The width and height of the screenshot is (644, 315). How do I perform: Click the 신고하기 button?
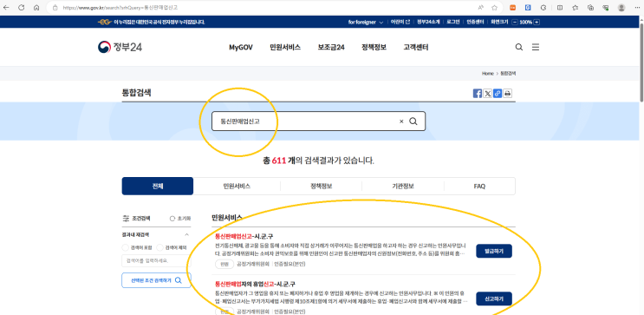[494, 299]
